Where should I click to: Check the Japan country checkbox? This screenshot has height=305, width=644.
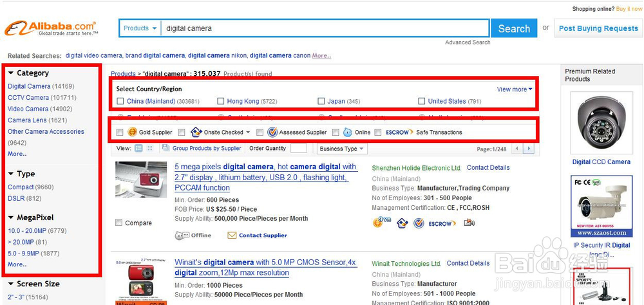tap(321, 101)
